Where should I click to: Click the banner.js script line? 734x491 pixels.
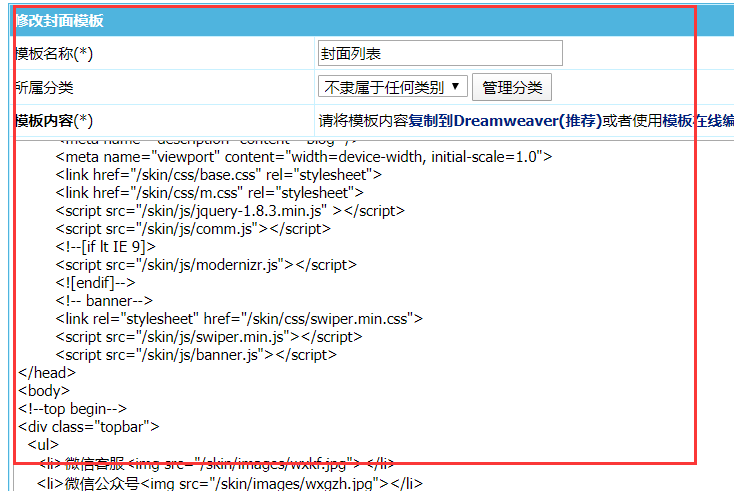tap(196, 355)
